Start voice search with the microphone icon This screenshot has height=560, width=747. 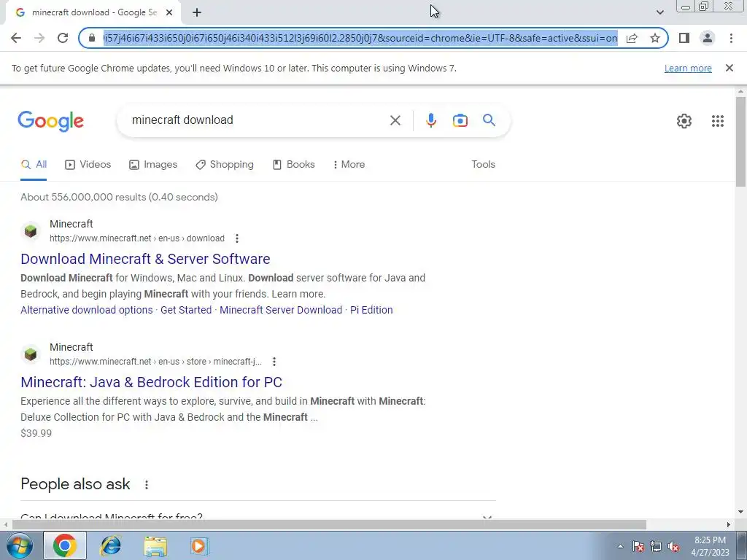click(431, 120)
